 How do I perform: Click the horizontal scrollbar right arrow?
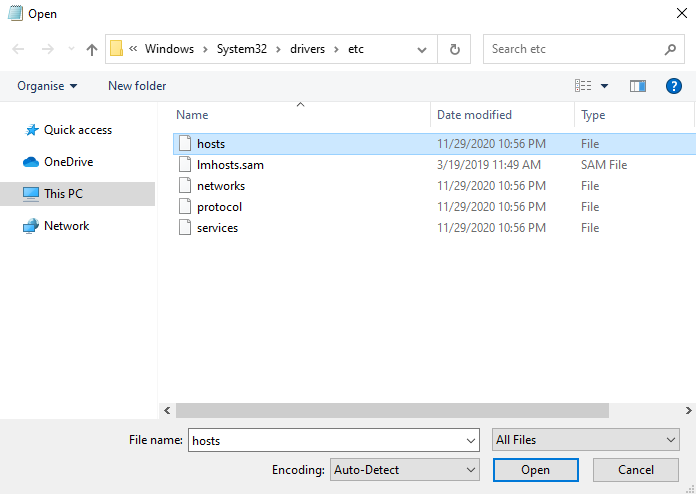[688, 411]
